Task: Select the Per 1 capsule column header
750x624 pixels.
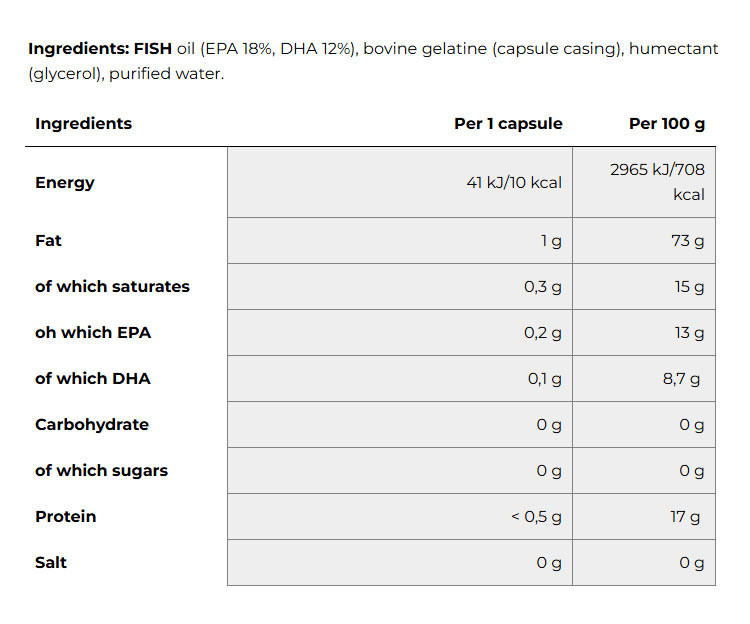Action: pos(508,123)
